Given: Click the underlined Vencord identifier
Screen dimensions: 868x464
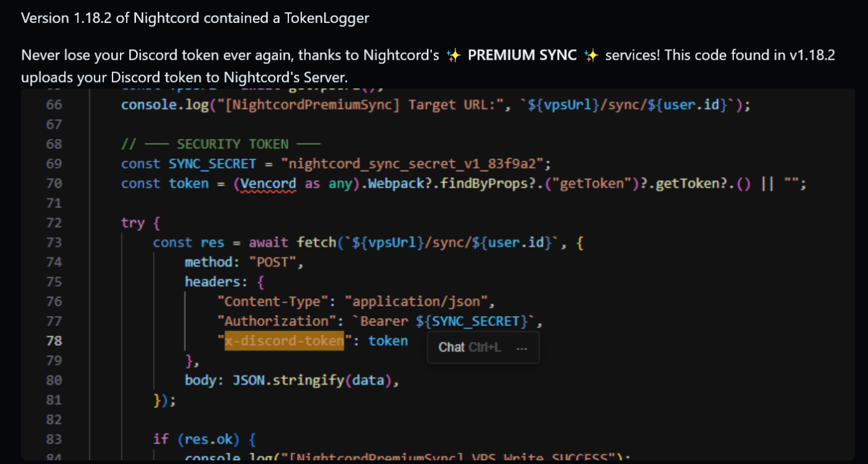Looking at the screenshot, I should pyautogui.click(x=268, y=183).
